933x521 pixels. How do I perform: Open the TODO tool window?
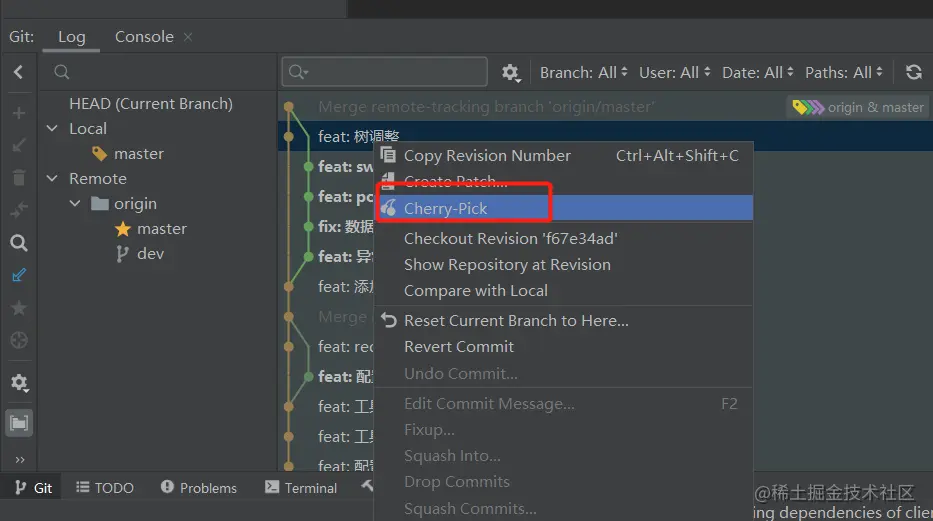(105, 488)
